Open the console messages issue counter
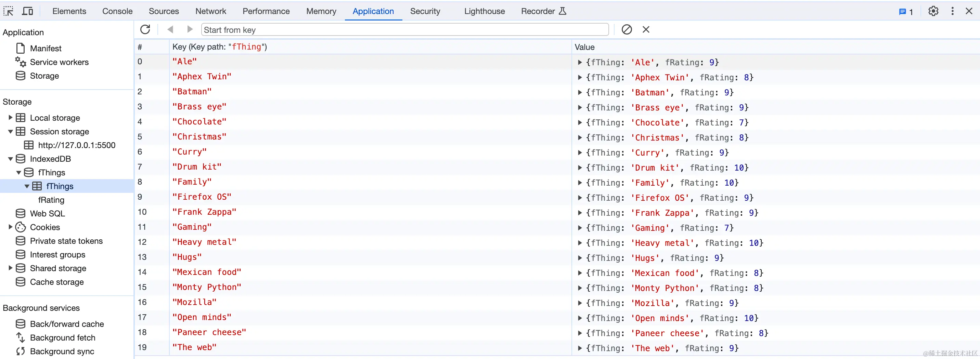This screenshot has height=359, width=980. click(x=906, y=11)
